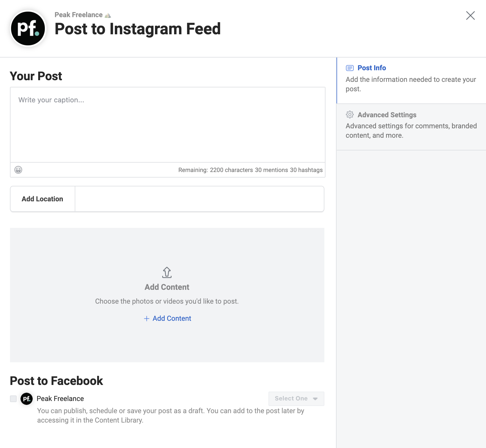
Task: Click the plus icon beside Add Content
Action: [x=147, y=319]
